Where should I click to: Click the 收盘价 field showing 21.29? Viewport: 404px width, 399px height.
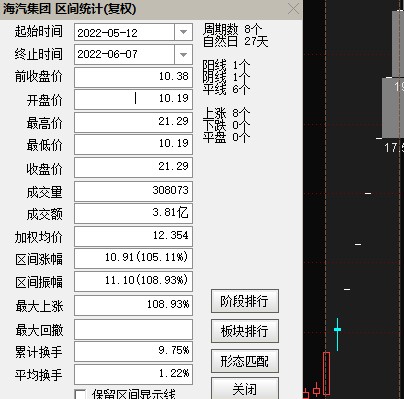click(x=133, y=167)
